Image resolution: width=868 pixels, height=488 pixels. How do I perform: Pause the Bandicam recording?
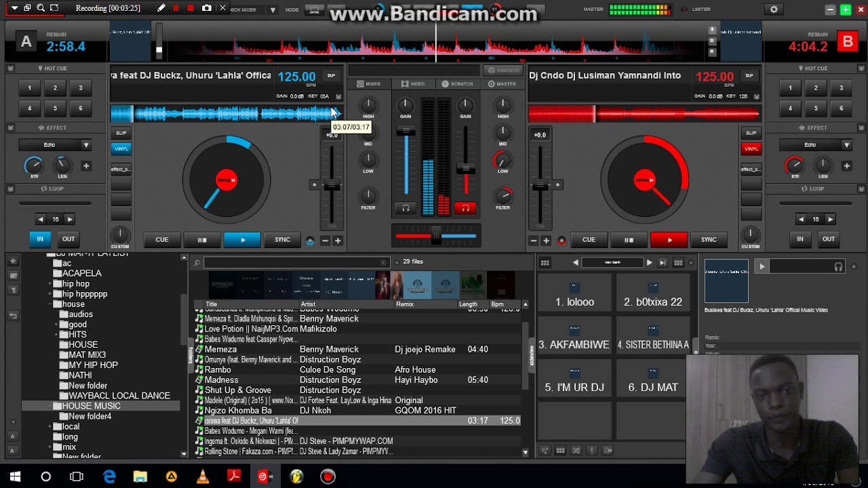point(176,8)
